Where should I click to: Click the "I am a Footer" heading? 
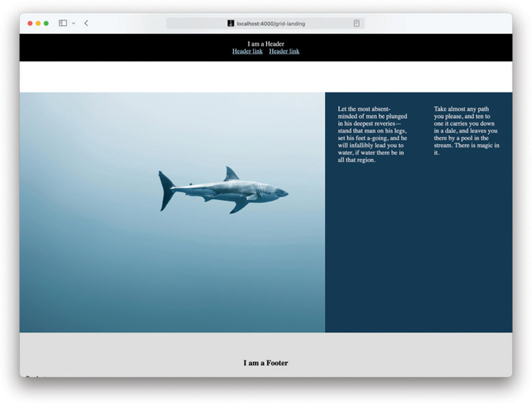pyautogui.click(x=266, y=363)
